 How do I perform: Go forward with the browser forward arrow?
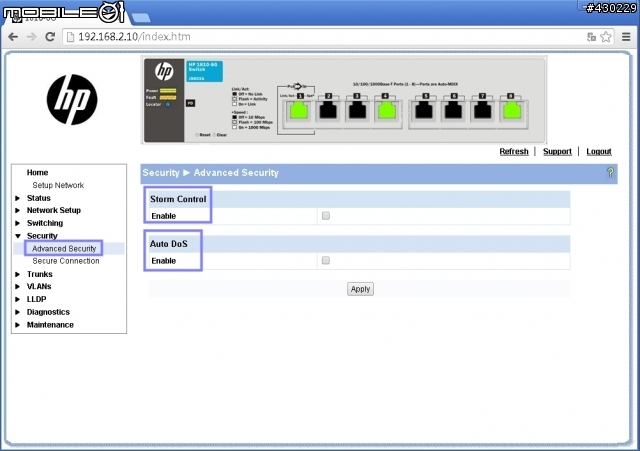(x=31, y=37)
